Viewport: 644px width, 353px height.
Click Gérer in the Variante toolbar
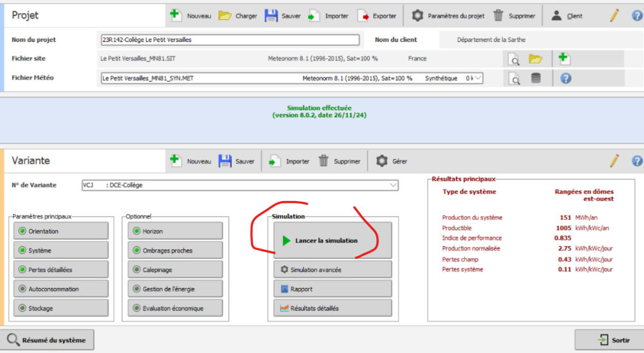pos(392,161)
